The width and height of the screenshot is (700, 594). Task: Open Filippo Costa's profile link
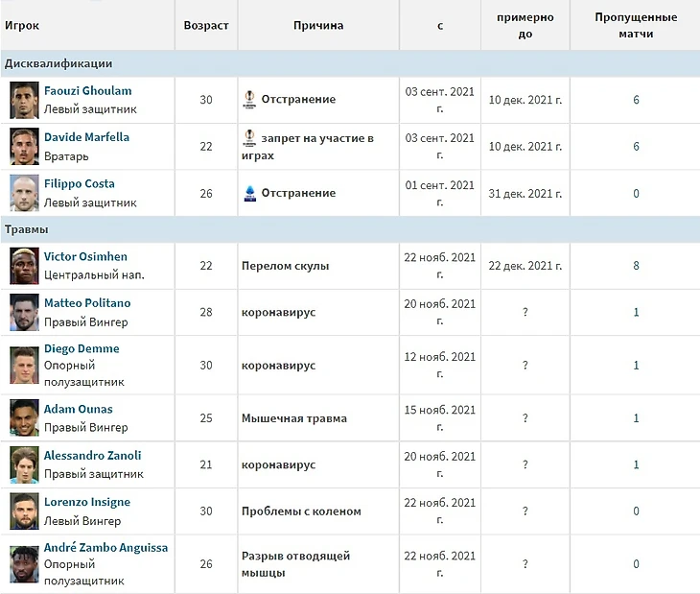tap(80, 183)
